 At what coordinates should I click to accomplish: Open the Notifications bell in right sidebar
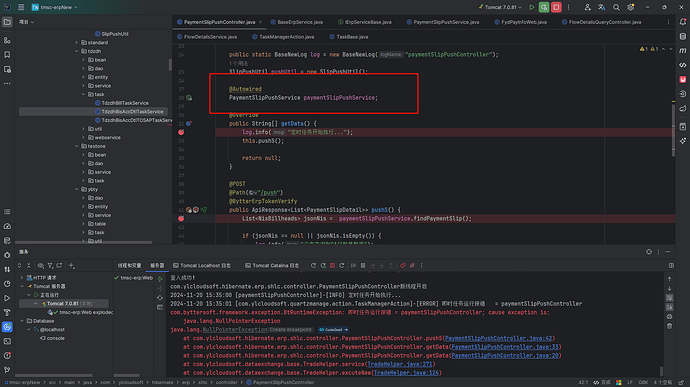[x=683, y=22]
